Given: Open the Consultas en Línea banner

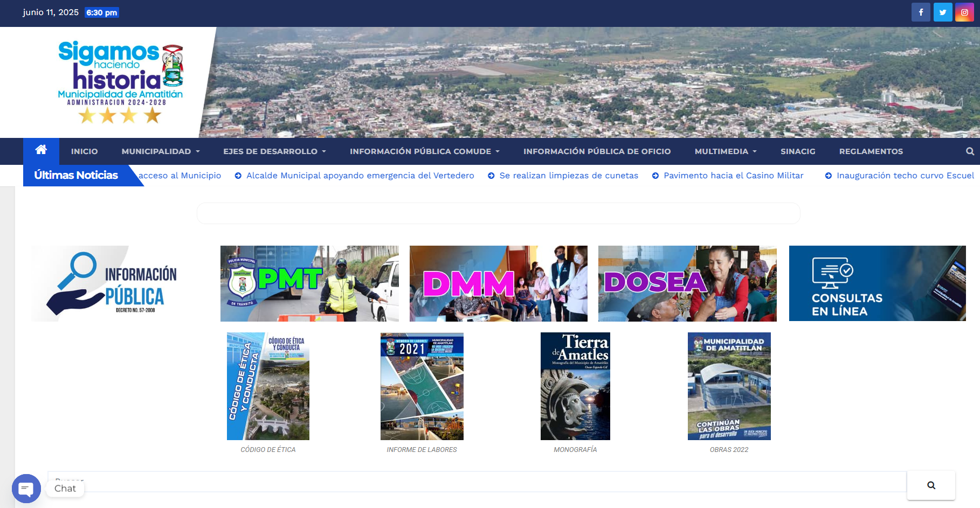Looking at the screenshot, I should [877, 283].
